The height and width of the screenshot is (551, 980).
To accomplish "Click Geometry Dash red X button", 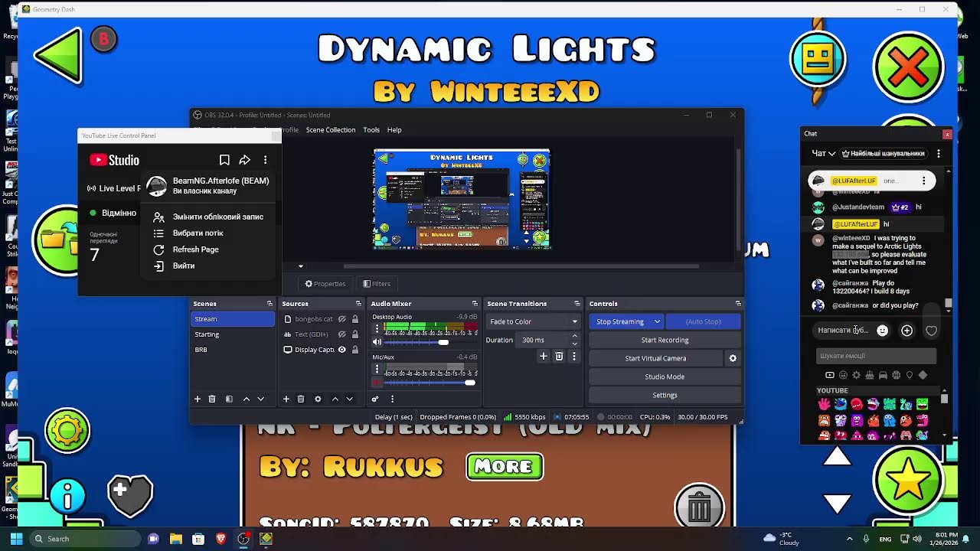I will 909,67.
